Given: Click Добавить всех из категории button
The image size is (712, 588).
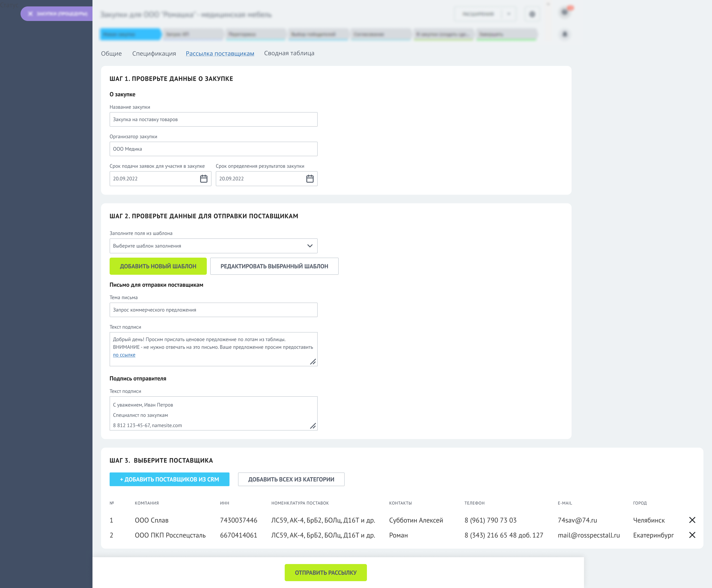Looking at the screenshot, I should click(291, 479).
